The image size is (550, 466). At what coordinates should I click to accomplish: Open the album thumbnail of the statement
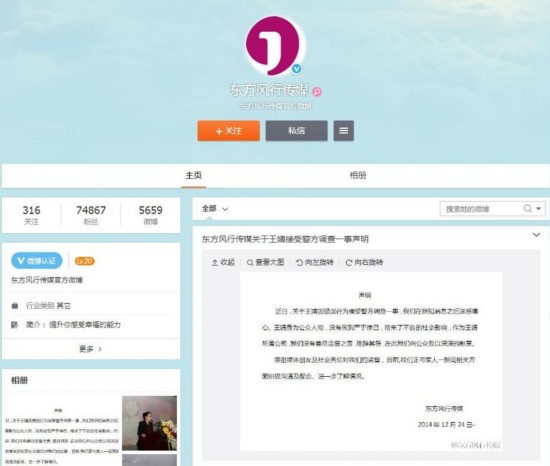[62, 431]
